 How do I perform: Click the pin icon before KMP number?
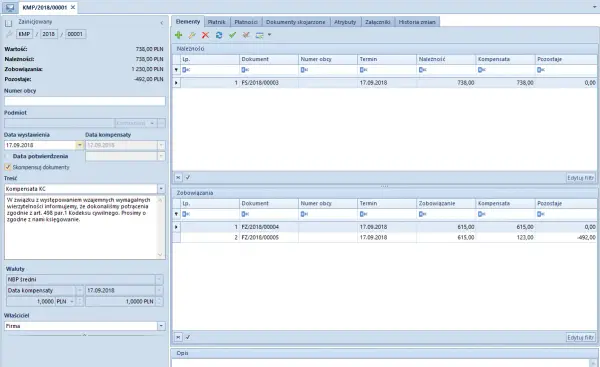click(x=9, y=34)
